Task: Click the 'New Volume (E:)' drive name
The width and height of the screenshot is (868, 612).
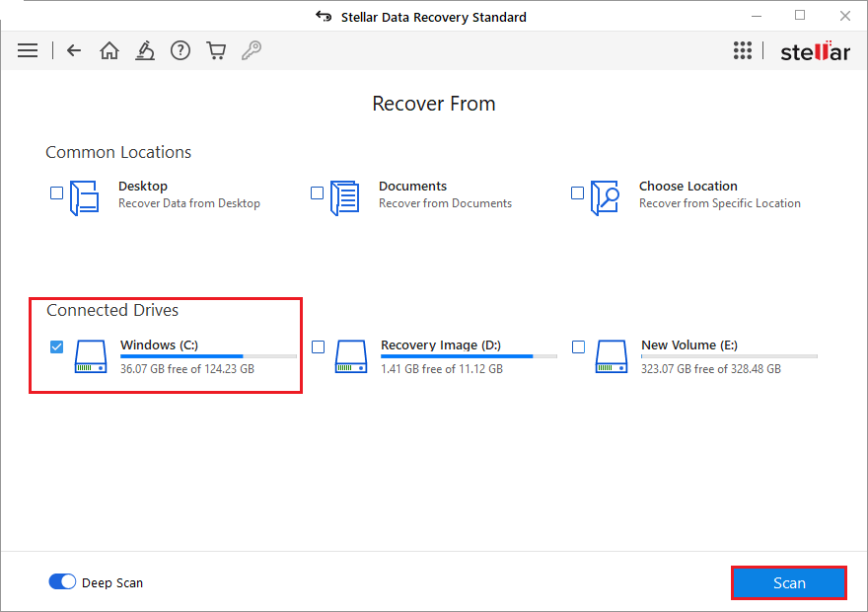Action: 689,345
